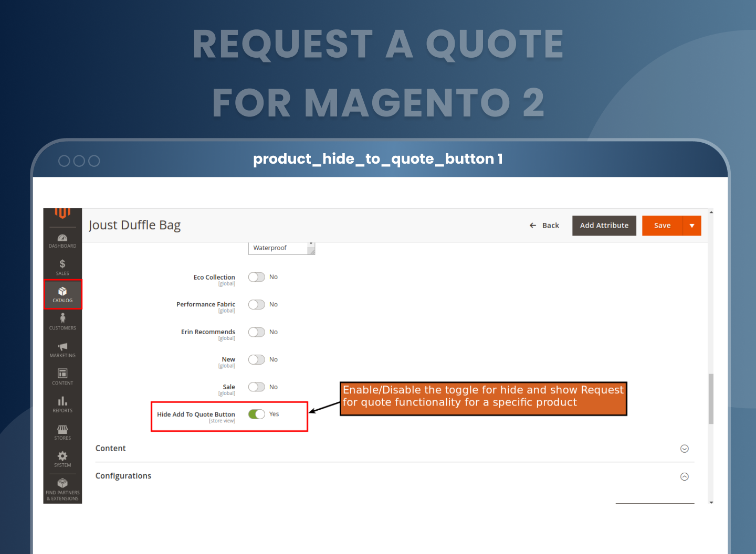Open the Save button dropdown arrow
The height and width of the screenshot is (554, 756).
click(x=691, y=226)
